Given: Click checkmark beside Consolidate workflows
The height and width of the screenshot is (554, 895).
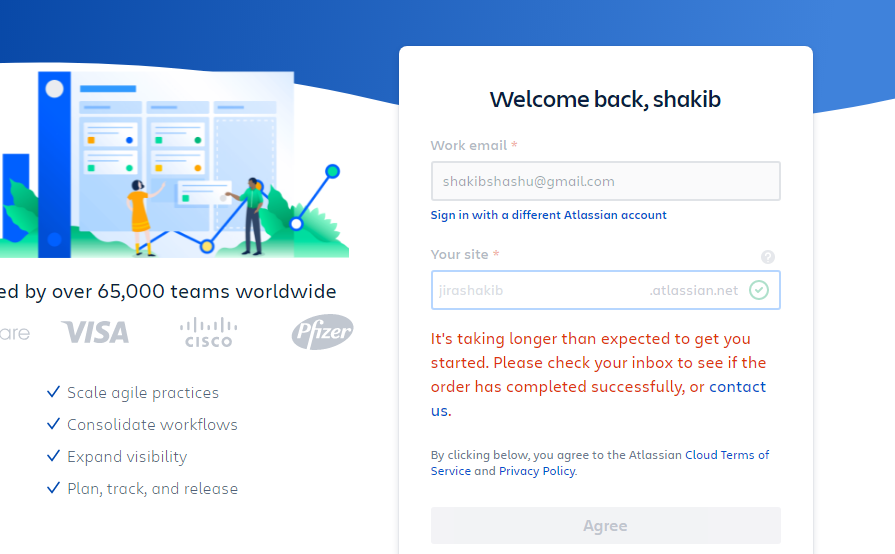Looking at the screenshot, I should tap(54, 425).
